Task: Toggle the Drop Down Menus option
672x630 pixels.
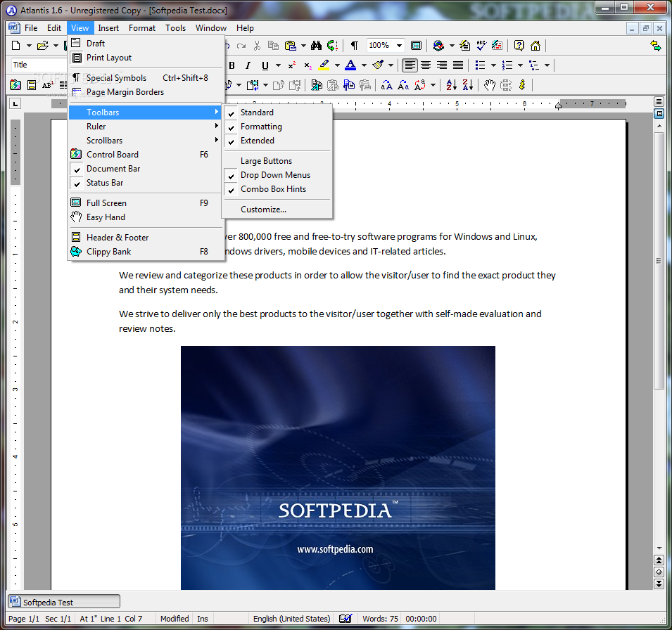Action: (277, 175)
